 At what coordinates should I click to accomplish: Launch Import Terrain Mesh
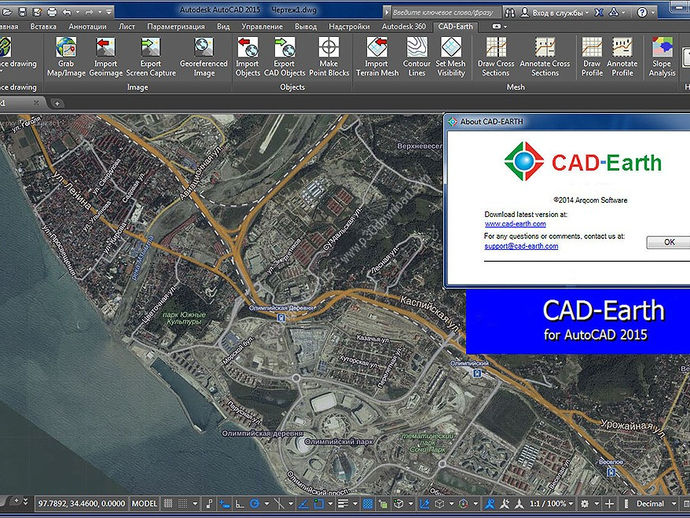(377, 57)
